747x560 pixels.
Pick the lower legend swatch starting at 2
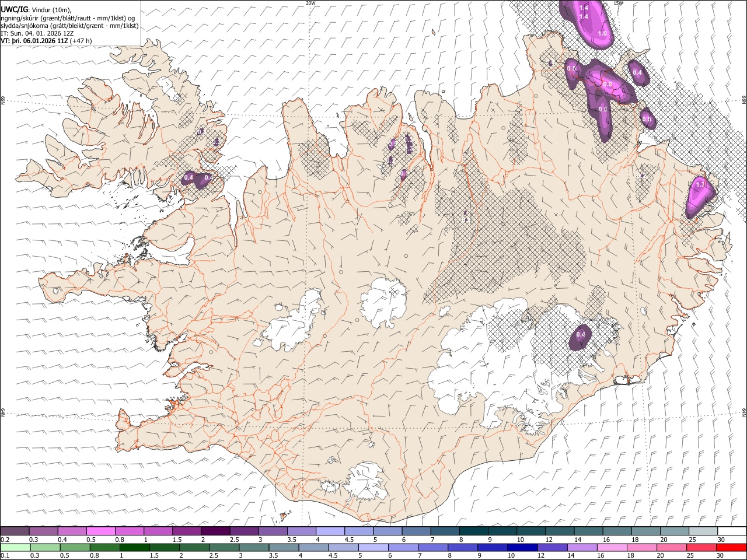coord(194,547)
